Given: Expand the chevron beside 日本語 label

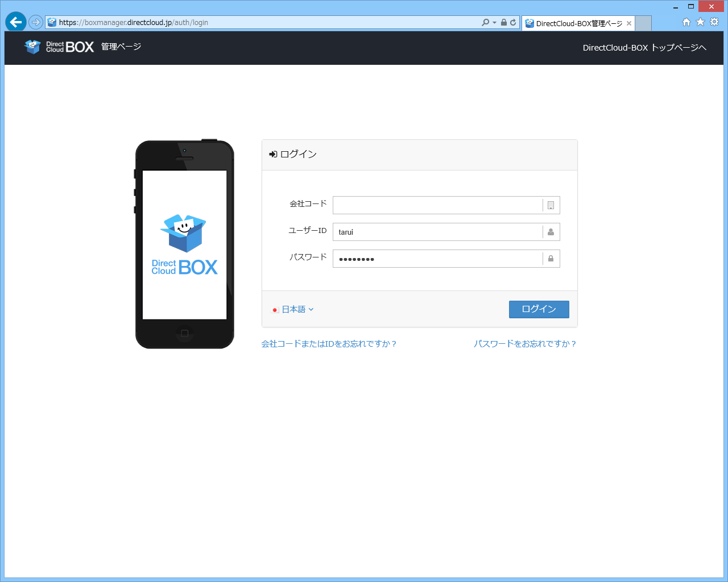Looking at the screenshot, I should [x=311, y=309].
